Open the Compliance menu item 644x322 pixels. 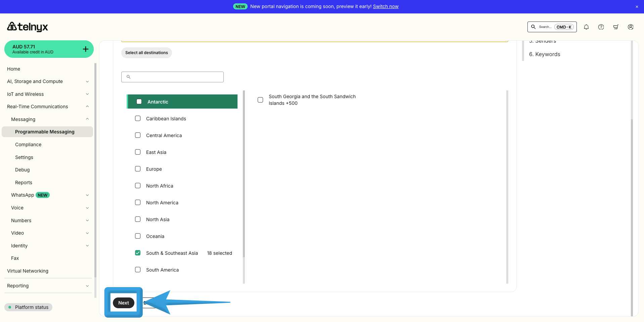pos(28,145)
